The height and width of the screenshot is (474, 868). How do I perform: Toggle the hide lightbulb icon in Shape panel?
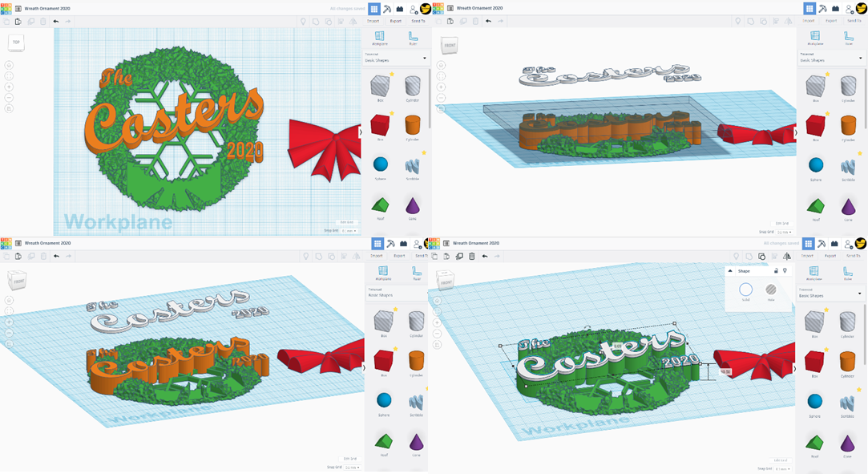point(785,271)
